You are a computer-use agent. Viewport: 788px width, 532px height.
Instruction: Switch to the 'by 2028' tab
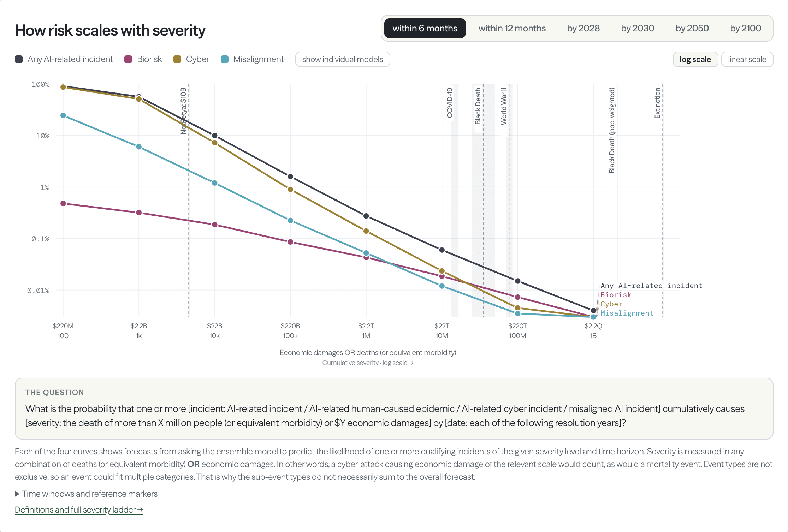583,28
